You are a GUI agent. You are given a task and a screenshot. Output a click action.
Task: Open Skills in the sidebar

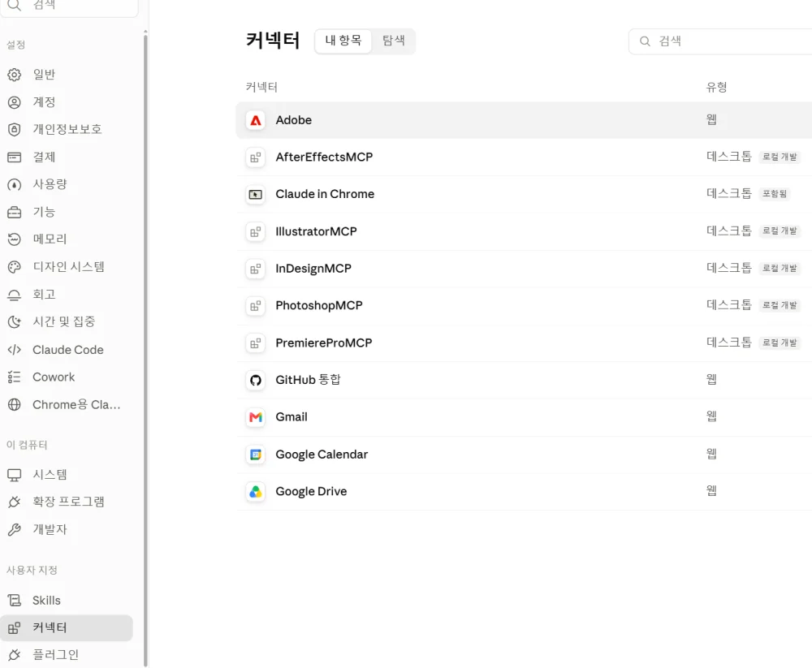tap(67, 600)
